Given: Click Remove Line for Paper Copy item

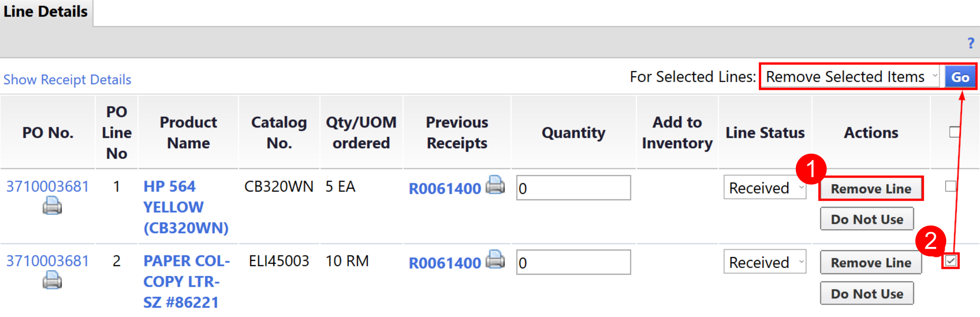Looking at the screenshot, I should (x=871, y=263).
